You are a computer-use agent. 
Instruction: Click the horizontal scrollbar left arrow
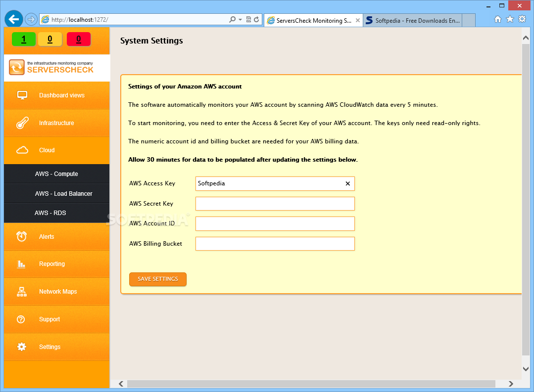tap(121, 384)
